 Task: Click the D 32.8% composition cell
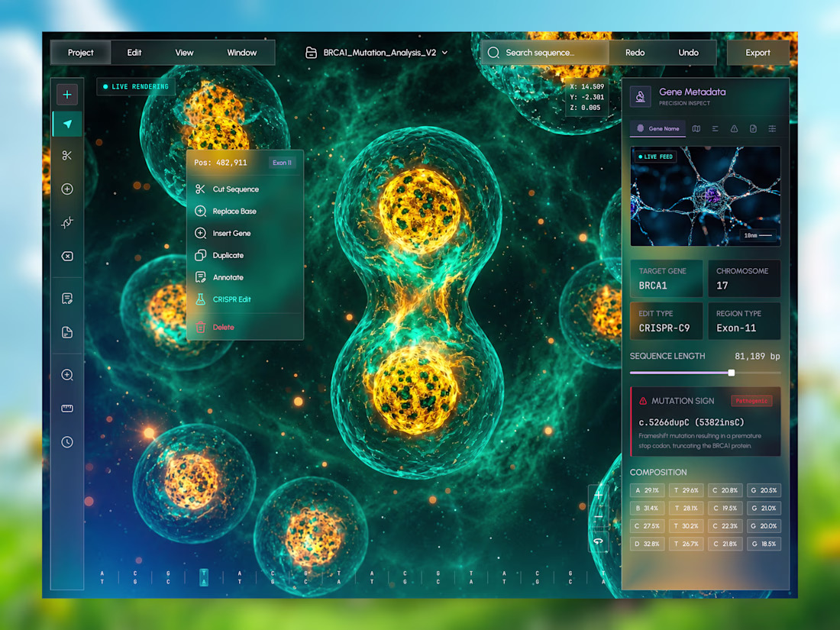[647, 544]
